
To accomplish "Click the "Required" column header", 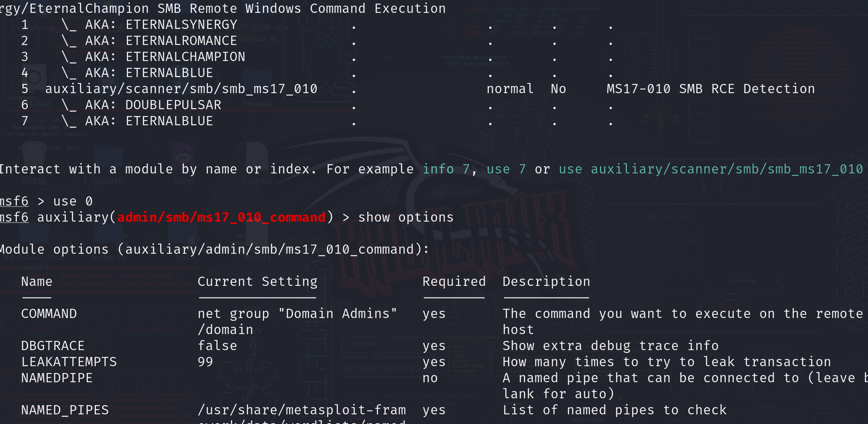I will (x=454, y=282).
